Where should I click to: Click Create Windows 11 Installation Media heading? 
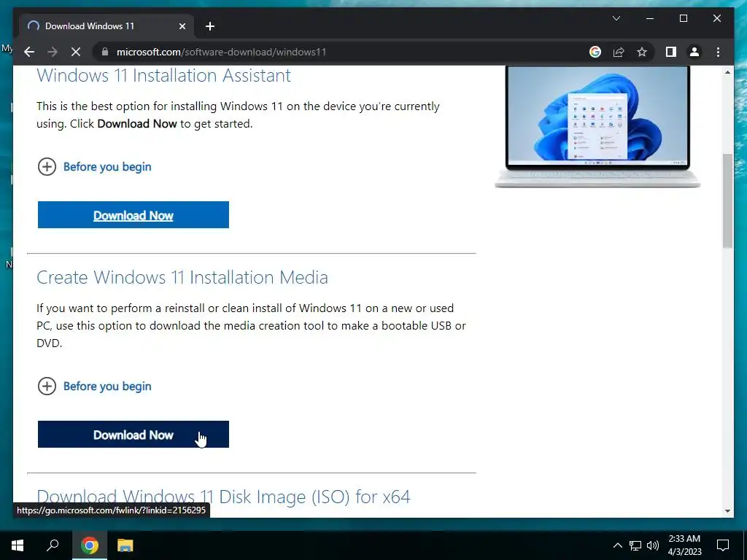coord(182,277)
